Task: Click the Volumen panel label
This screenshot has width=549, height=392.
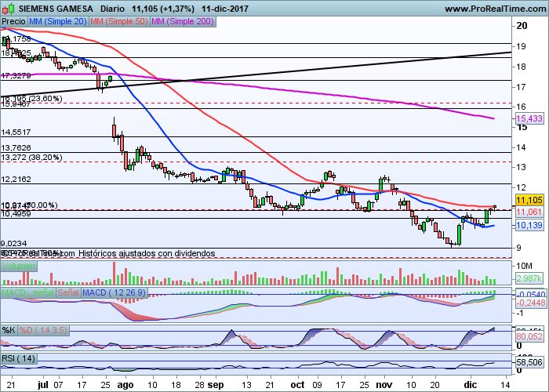Action: 18,267
